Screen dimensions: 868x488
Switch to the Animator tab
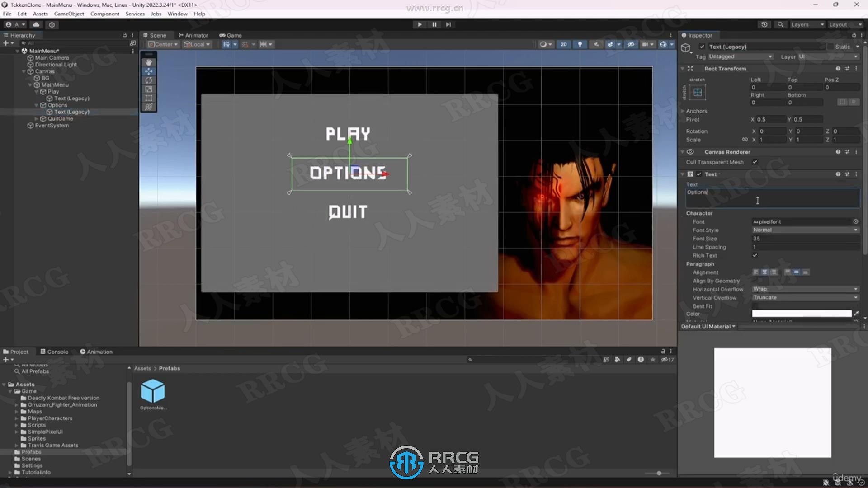(193, 35)
